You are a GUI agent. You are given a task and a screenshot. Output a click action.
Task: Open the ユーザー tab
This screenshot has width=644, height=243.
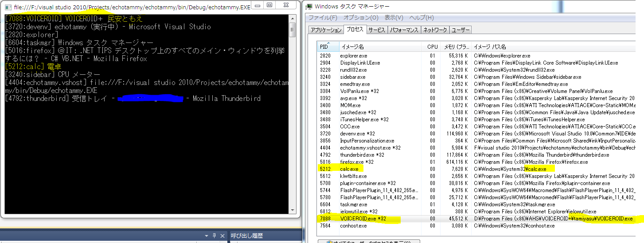tap(460, 30)
